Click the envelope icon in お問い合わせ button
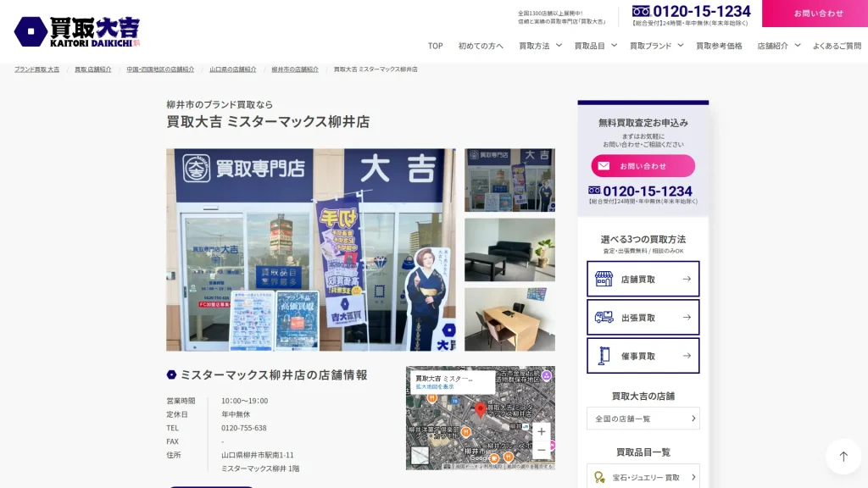This screenshot has height=488, width=868. pyautogui.click(x=604, y=166)
